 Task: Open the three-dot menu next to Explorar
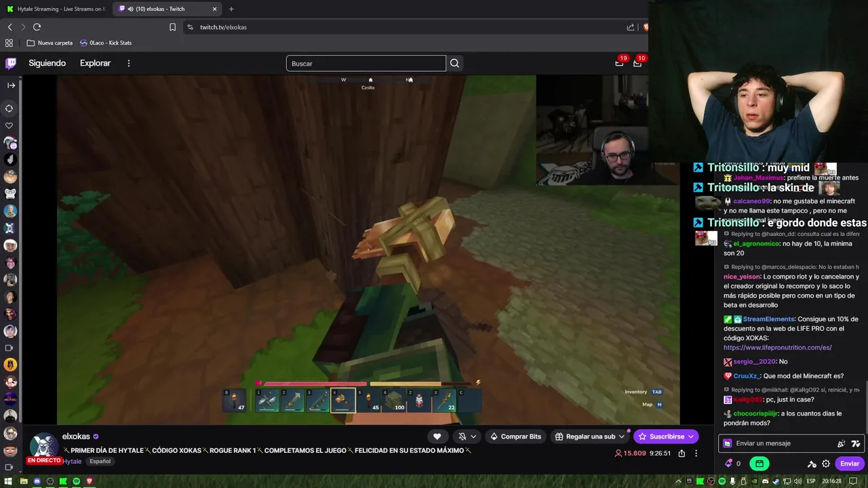tap(128, 63)
